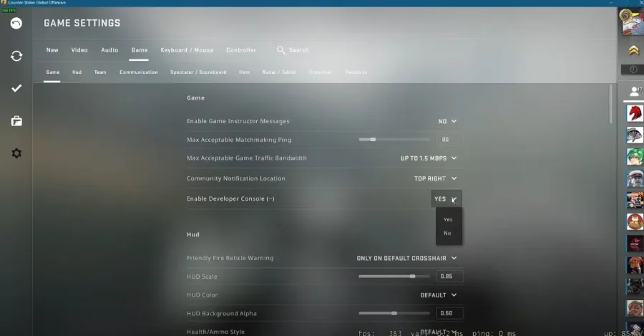This screenshot has height=336, width=644.
Task: Jump to the Radar / Tablet sub-section
Action: [279, 72]
